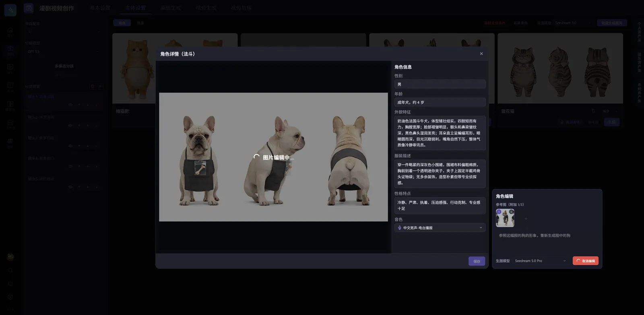Click the 多模态分镜 button
Viewport: 644px width, 315px height.
pos(64,66)
